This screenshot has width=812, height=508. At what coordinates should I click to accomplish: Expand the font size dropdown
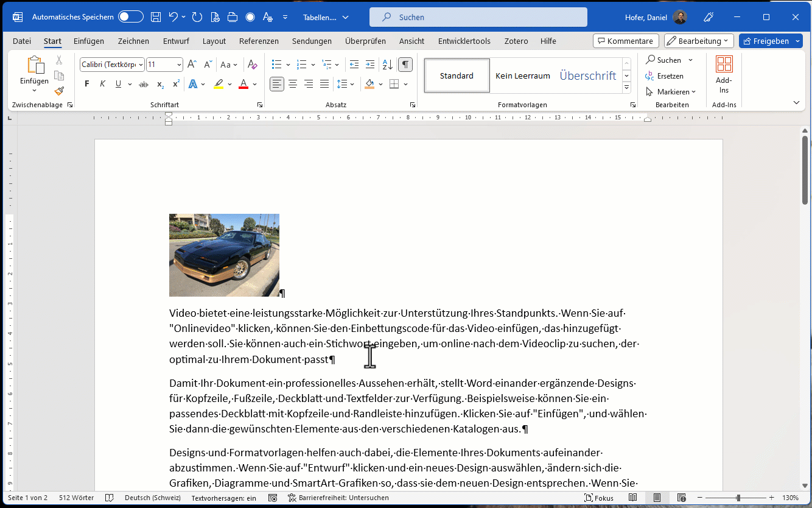pyautogui.click(x=179, y=65)
